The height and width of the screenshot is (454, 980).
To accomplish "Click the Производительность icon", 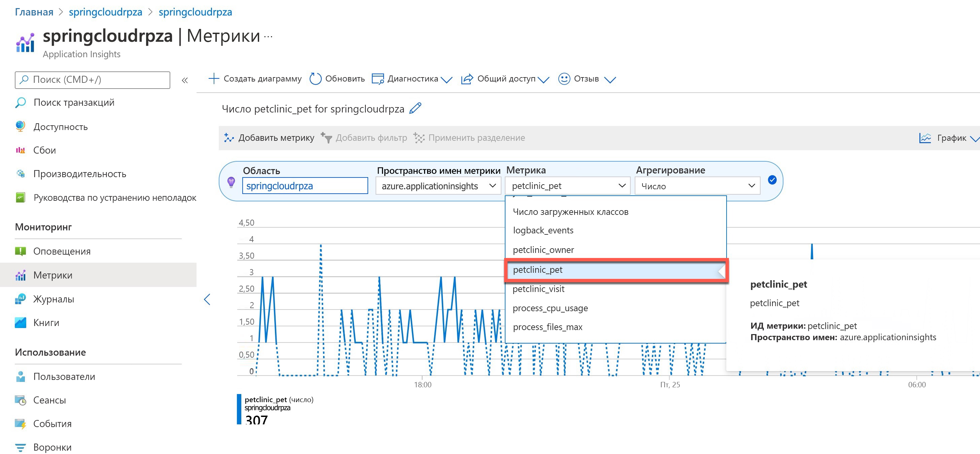I will pos(21,174).
